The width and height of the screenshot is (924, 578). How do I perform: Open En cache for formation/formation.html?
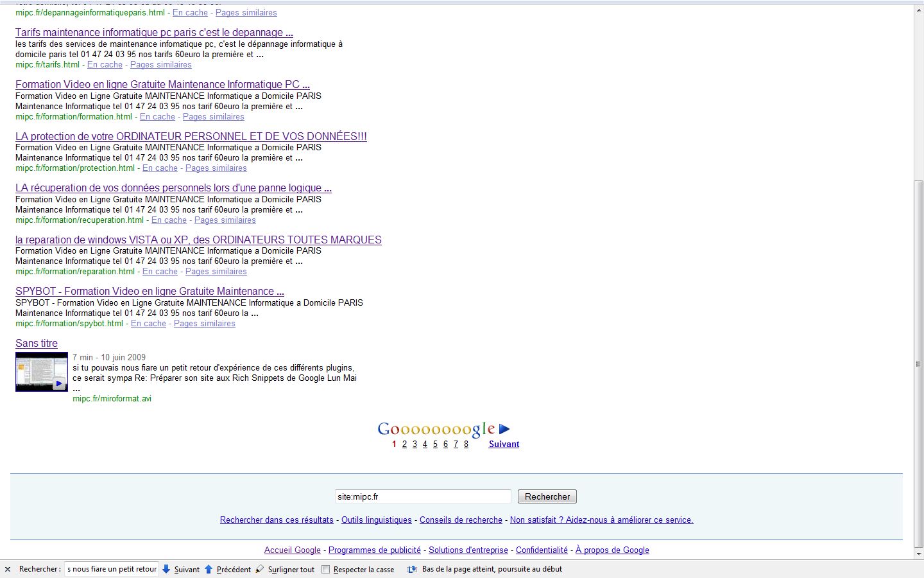pyautogui.click(x=157, y=117)
